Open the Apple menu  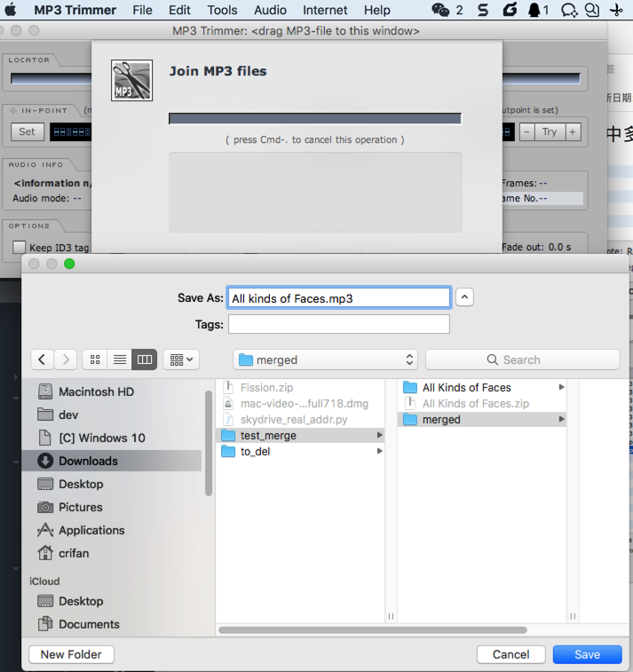point(11,10)
